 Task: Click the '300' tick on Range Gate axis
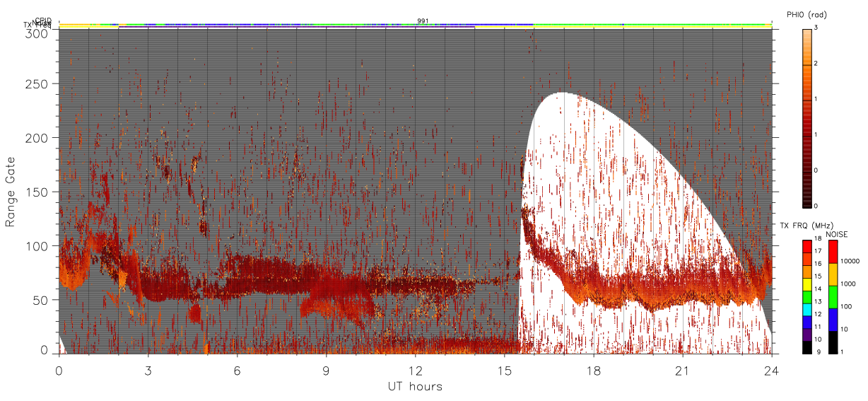click(37, 33)
